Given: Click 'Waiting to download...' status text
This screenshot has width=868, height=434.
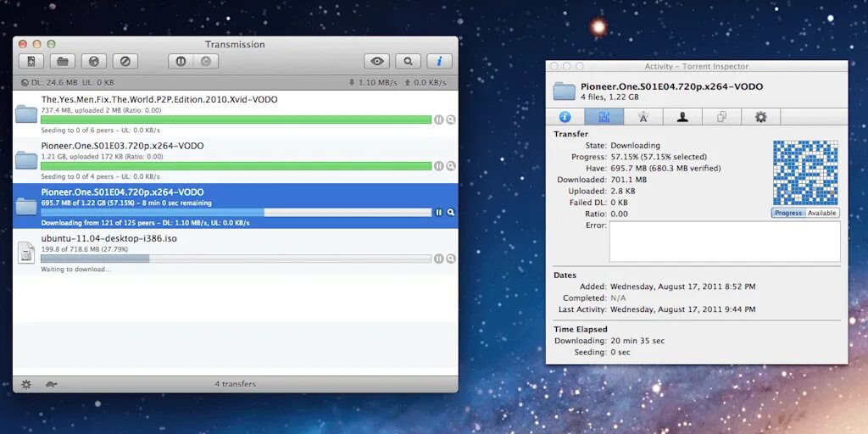Looking at the screenshot, I should [75, 270].
